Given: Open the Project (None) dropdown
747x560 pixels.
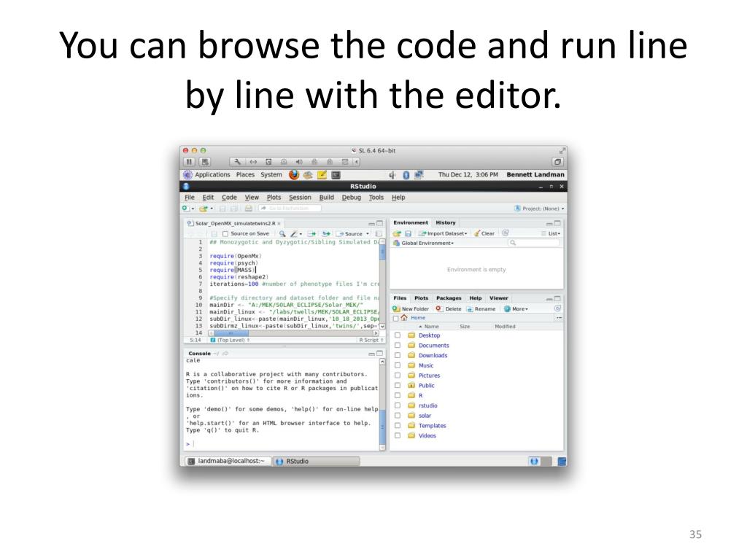Looking at the screenshot, I should pyautogui.click(x=539, y=209).
